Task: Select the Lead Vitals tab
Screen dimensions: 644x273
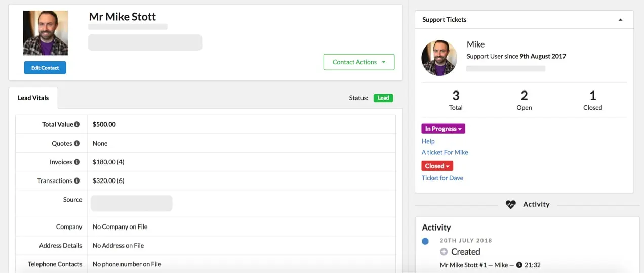Action: (33, 98)
